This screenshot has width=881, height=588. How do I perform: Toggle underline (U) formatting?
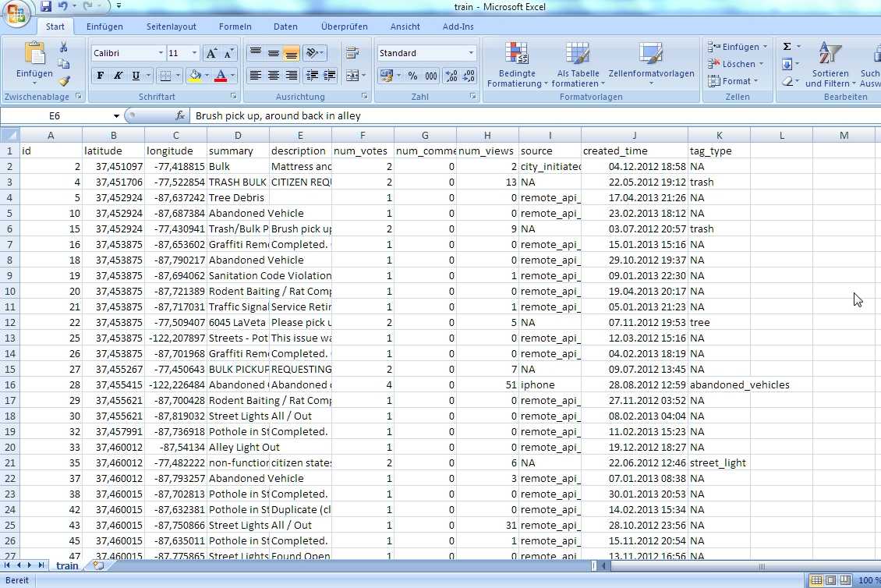pyautogui.click(x=136, y=76)
